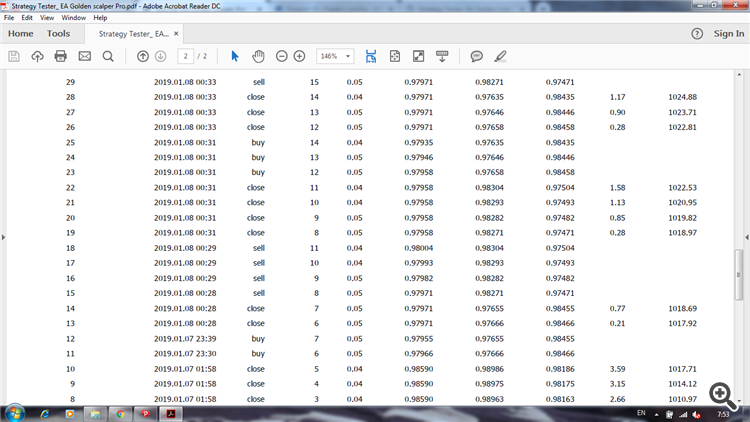Open the Window menu
The width and height of the screenshot is (750, 422).
pyautogui.click(x=74, y=18)
